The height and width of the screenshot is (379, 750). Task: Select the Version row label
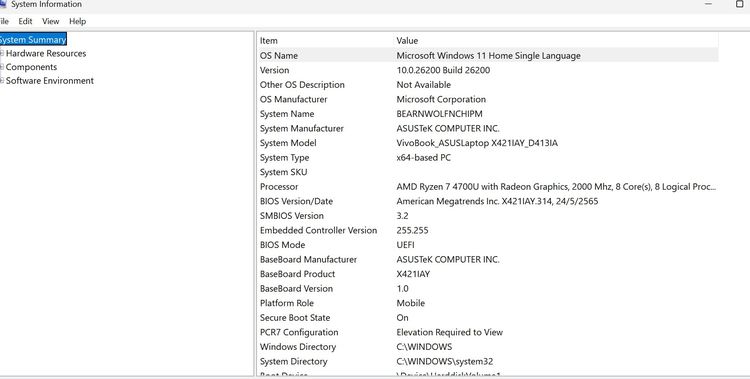275,70
